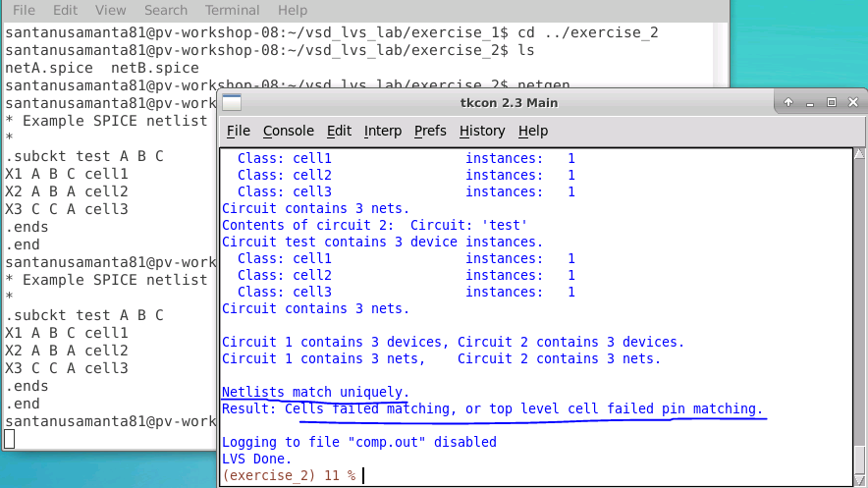Viewport: 868px width, 488px height.
Task: Open the tkcon Edit menu
Action: [339, 132]
